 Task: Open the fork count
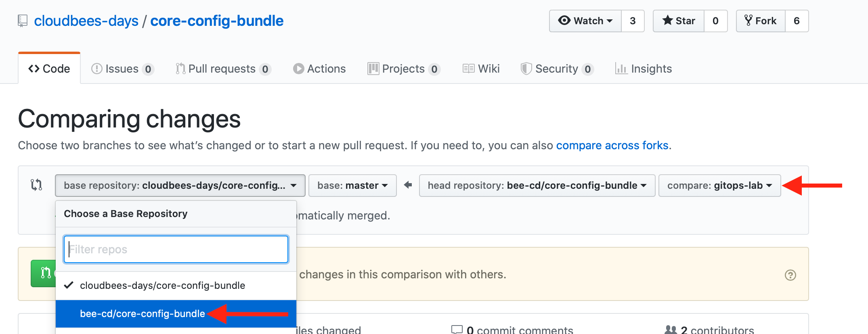coord(797,21)
